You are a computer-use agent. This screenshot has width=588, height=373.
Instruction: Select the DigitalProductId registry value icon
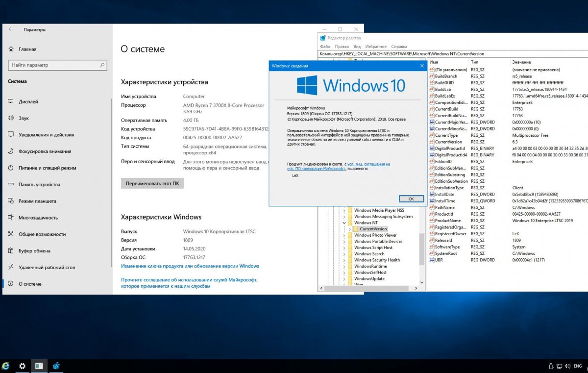pos(432,148)
